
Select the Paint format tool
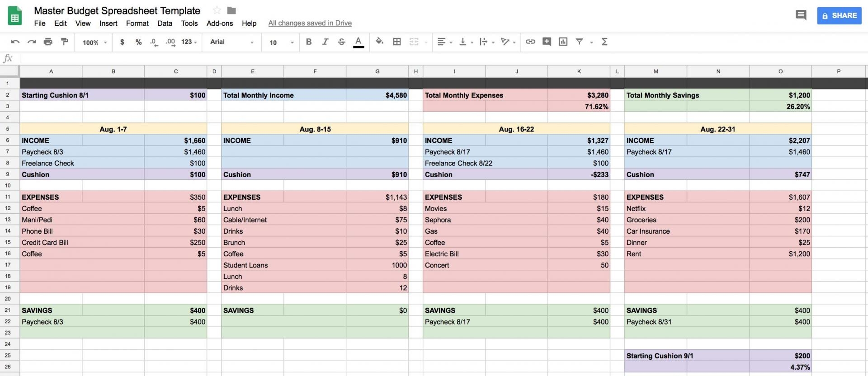coord(65,42)
